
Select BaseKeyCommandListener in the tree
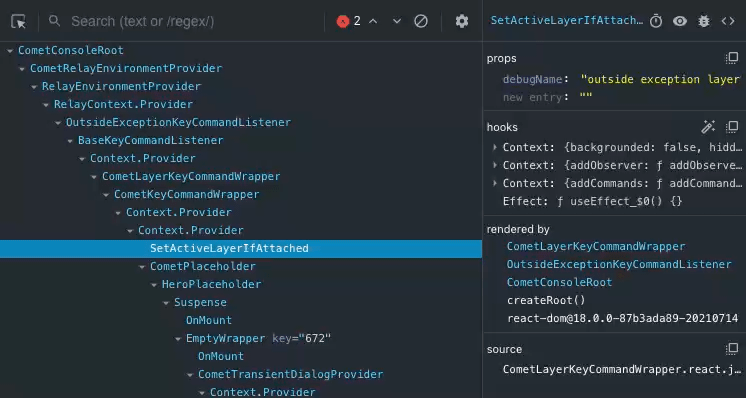point(150,140)
